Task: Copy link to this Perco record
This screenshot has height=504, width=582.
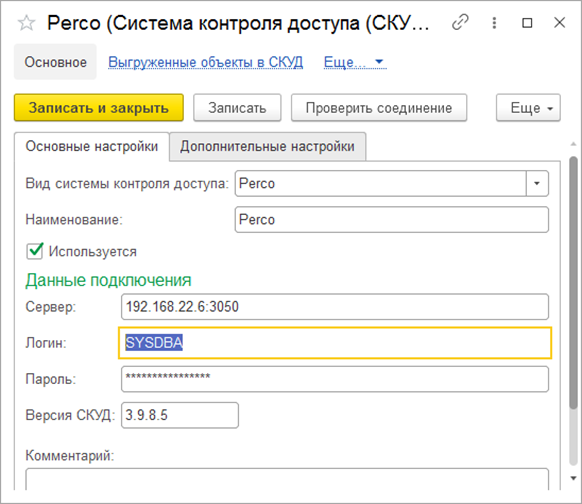Action: 460,23
